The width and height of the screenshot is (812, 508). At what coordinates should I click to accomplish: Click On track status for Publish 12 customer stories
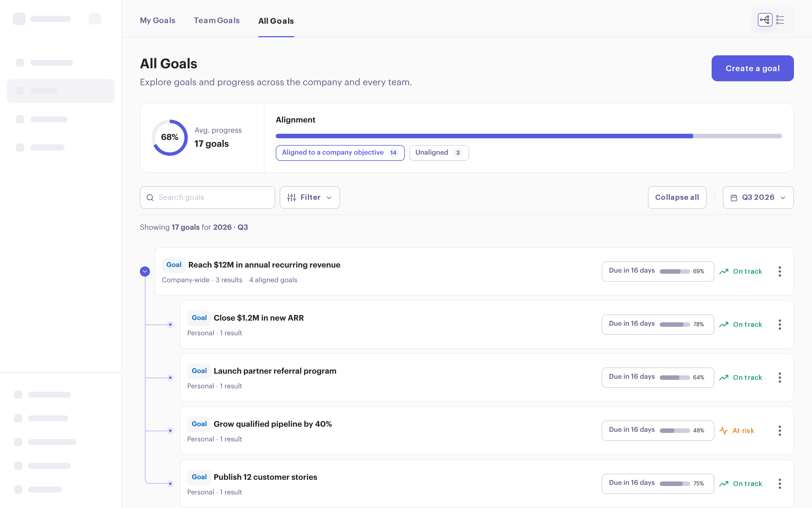(748, 484)
